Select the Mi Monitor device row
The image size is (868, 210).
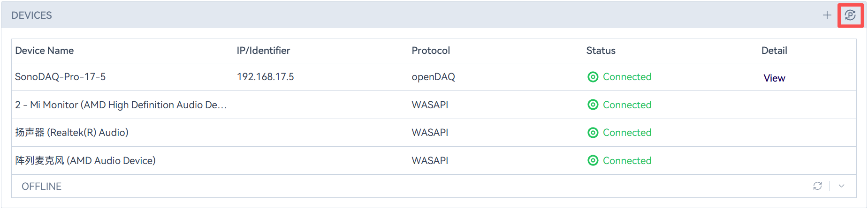pos(121,105)
